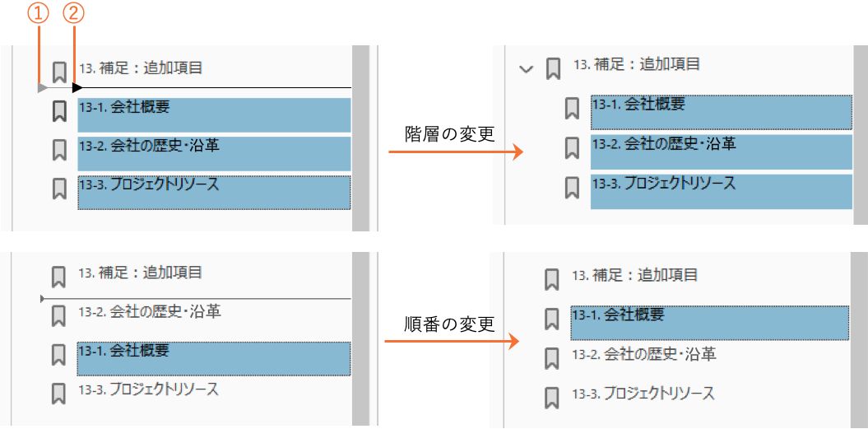Screen dimensions: 868x429
Task: Click bookmark icon of 13-1. 会社概要 in bottom-right panel
Action: pos(553,319)
